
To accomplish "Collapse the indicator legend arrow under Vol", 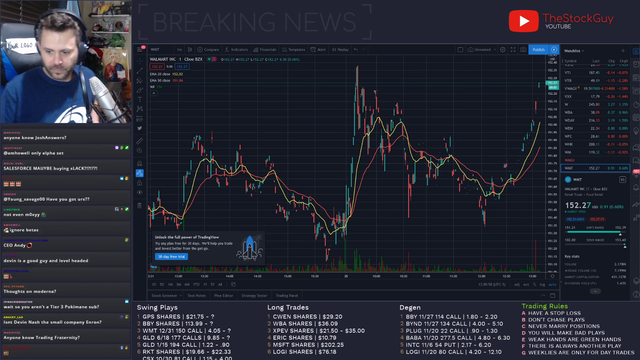I will 154,93.
